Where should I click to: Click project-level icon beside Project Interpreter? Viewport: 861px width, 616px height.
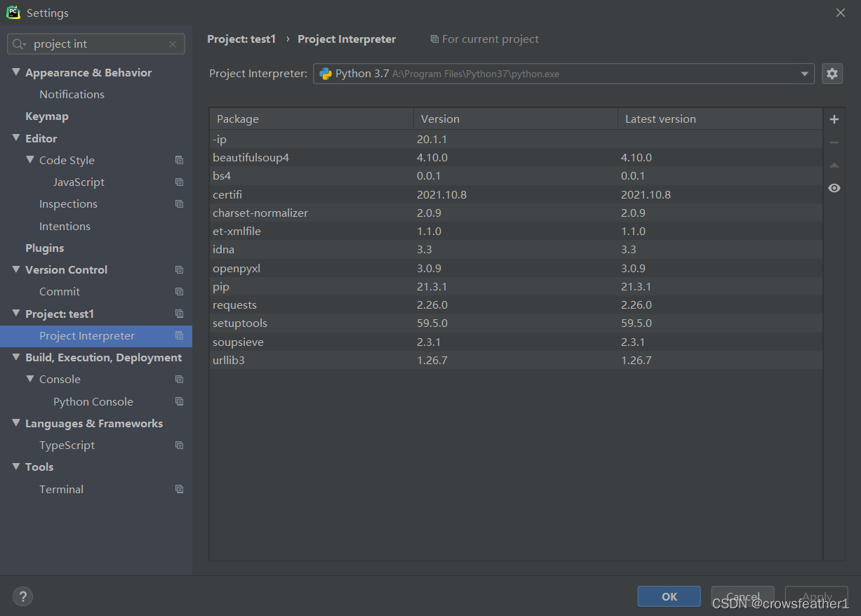pos(179,336)
